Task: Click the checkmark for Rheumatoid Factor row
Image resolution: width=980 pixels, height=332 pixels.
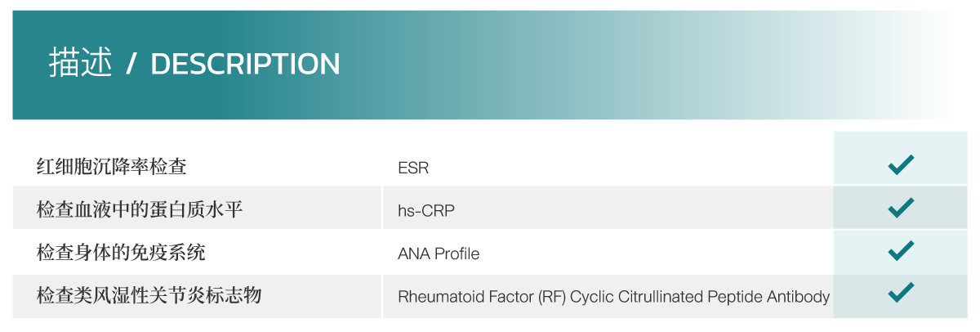Action: coord(901,292)
